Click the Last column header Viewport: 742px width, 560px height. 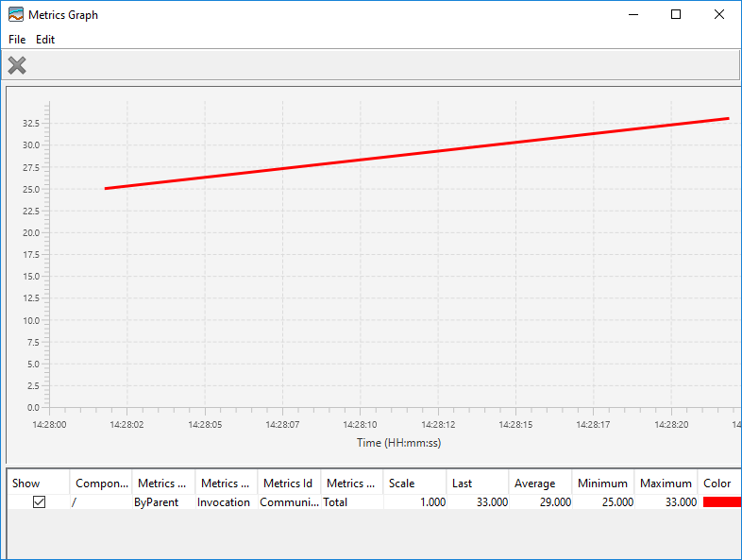pos(462,484)
